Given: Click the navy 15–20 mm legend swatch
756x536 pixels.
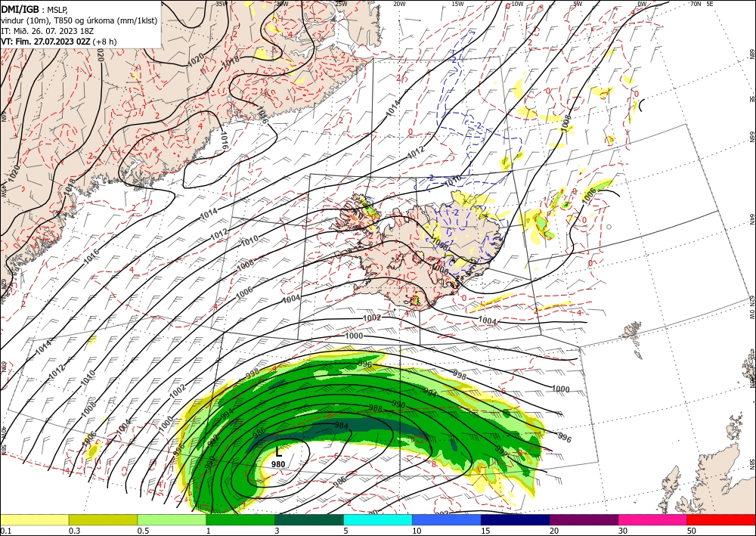Looking at the screenshot, I should coord(516,519).
